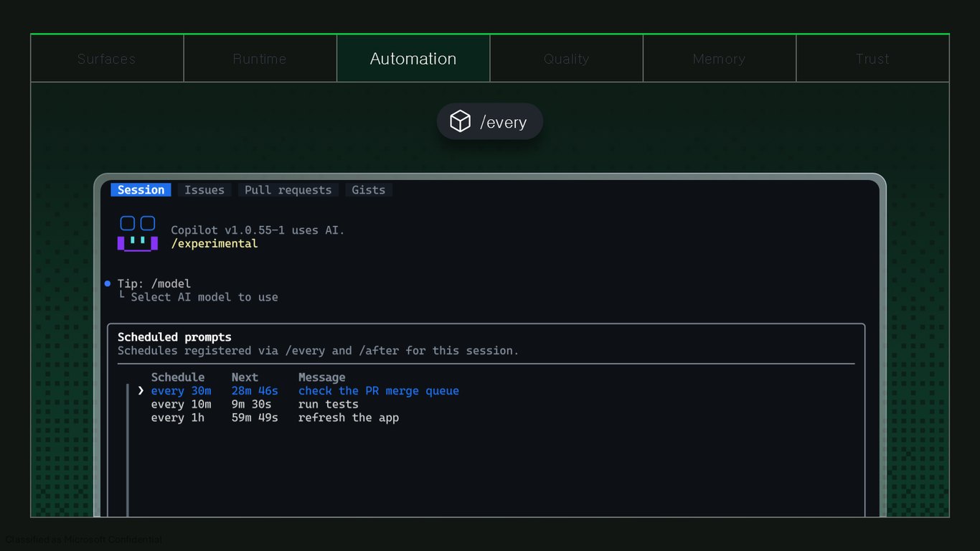Click the '9m 30s' countdown value
The height and width of the screenshot is (551, 980).
(251, 405)
